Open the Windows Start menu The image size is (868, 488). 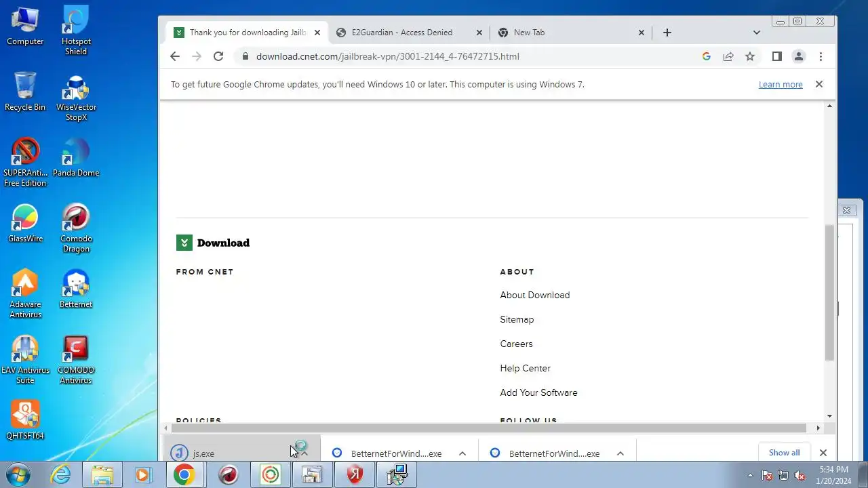[19, 475]
